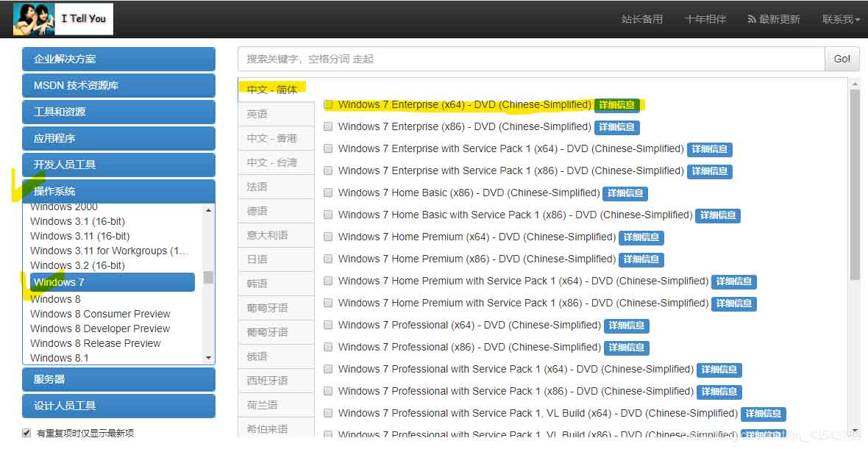Open 详细信息 for Windows 7 Enterprise (x86)

pyautogui.click(x=616, y=127)
